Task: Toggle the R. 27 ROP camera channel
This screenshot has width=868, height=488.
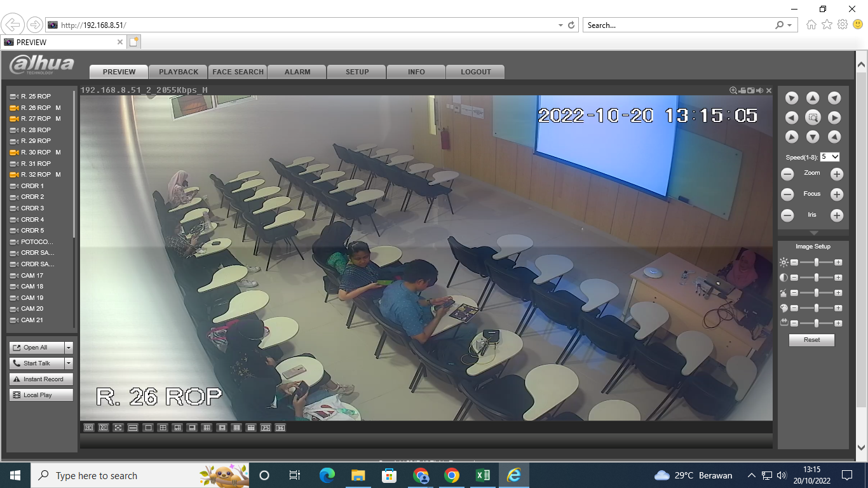Action: pos(36,119)
